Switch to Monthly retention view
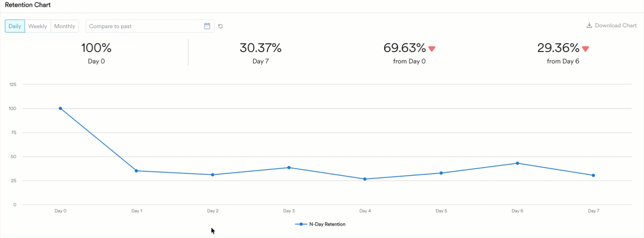This screenshot has height=238, width=644. (64, 26)
